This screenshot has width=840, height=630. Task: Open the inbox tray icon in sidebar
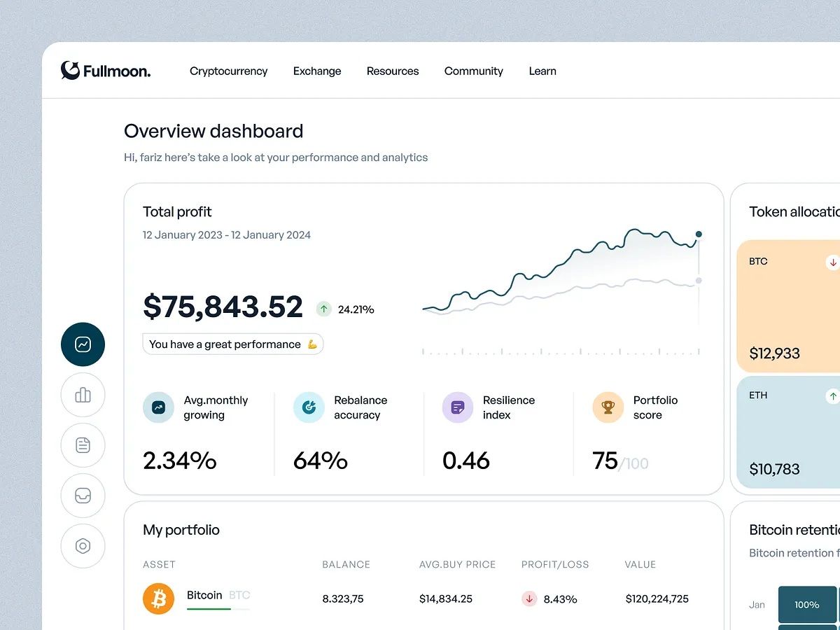(83, 496)
